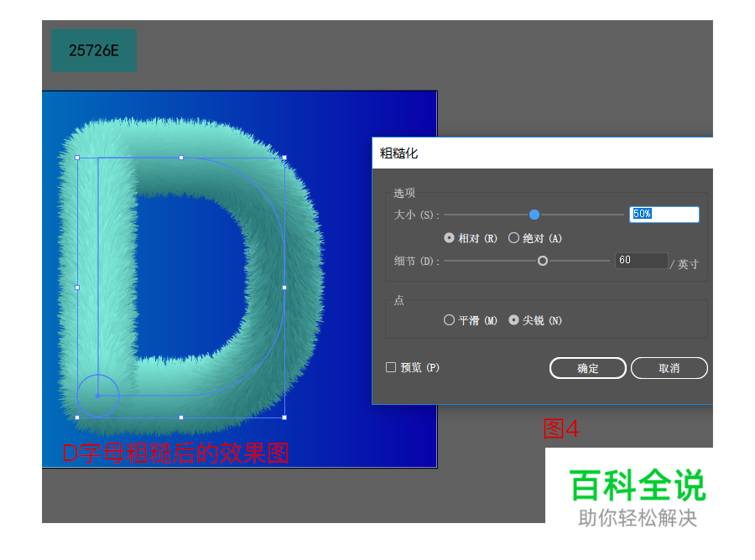Viewport: 755px width, 560px height.
Task: Select the 平滑 (Smooth) point option
Action: tap(450, 320)
